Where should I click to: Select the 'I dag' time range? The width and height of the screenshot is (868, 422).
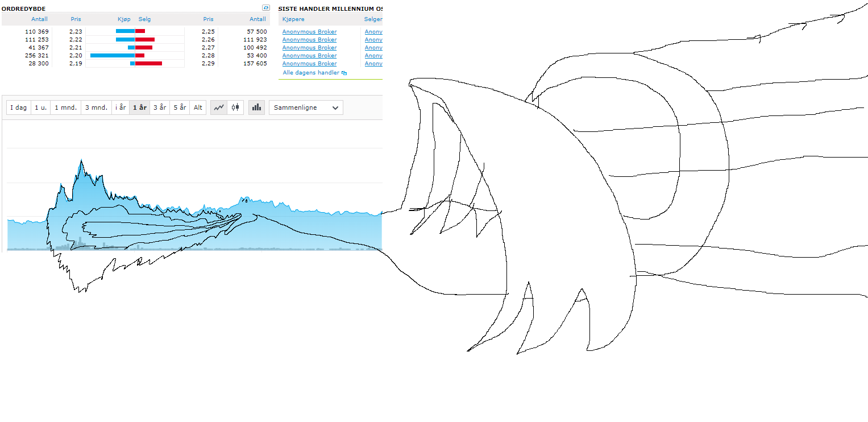coord(19,107)
